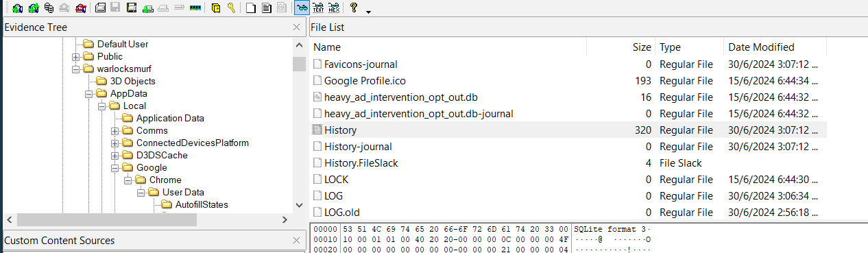This screenshot has height=253, width=868.
Task: Select the AutofillStates folder
Action: coord(202,204)
